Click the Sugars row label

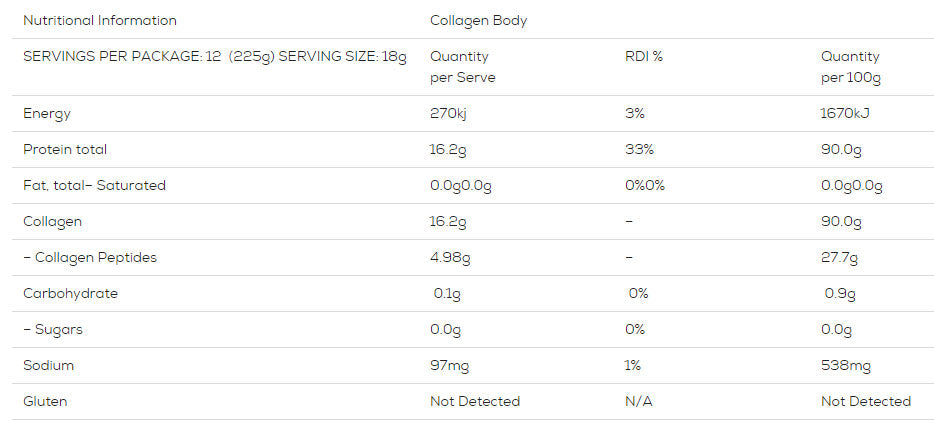pos(52,329)
